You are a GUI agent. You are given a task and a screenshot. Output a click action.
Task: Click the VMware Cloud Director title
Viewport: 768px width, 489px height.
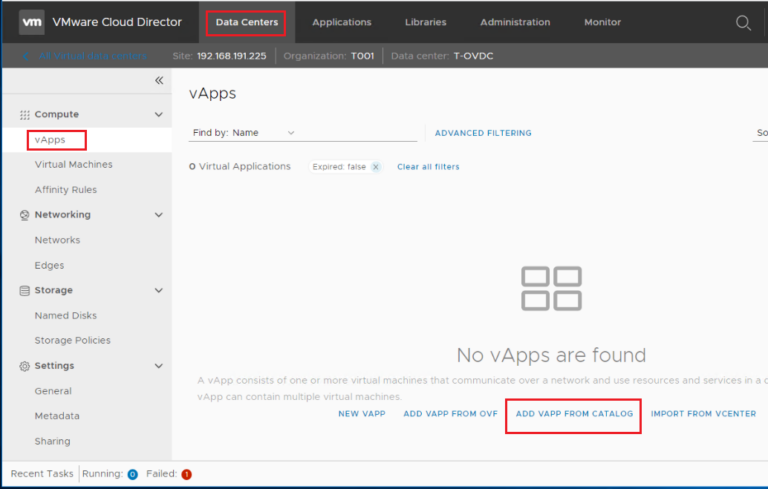point(117,22)
